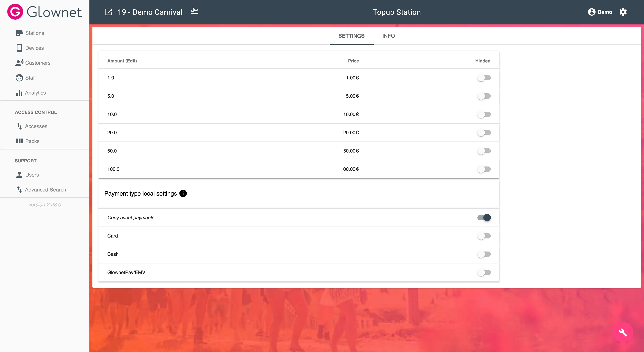Disable Copy event payments switch
The width and height of the screenshot is (644, 352).
point(484,218)
